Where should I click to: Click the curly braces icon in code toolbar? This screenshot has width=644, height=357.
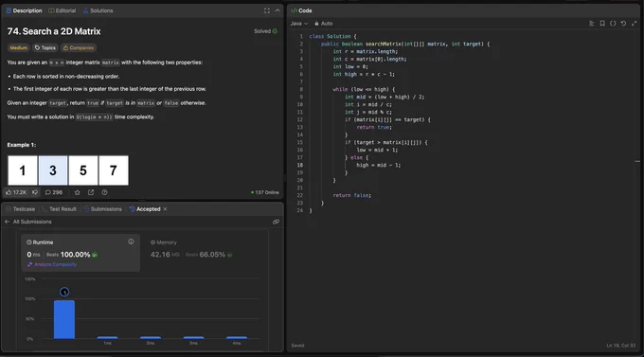pyautogui.click(x=613, y=24)
